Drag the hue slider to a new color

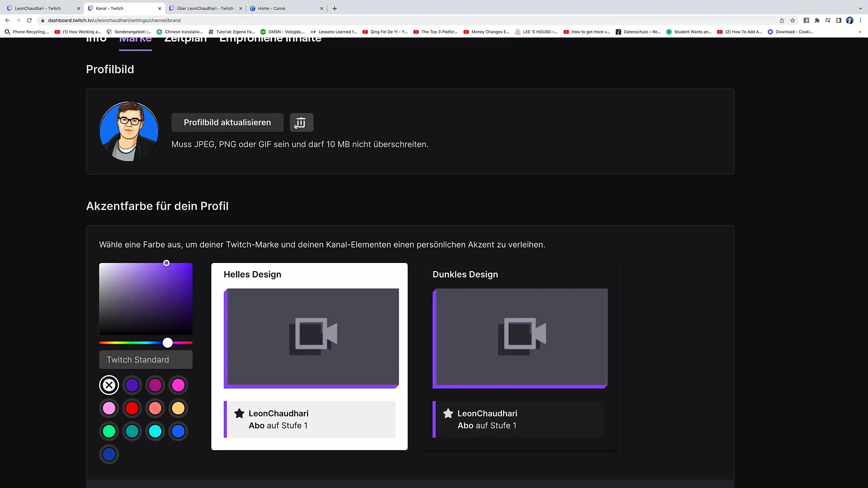[166, 342]
